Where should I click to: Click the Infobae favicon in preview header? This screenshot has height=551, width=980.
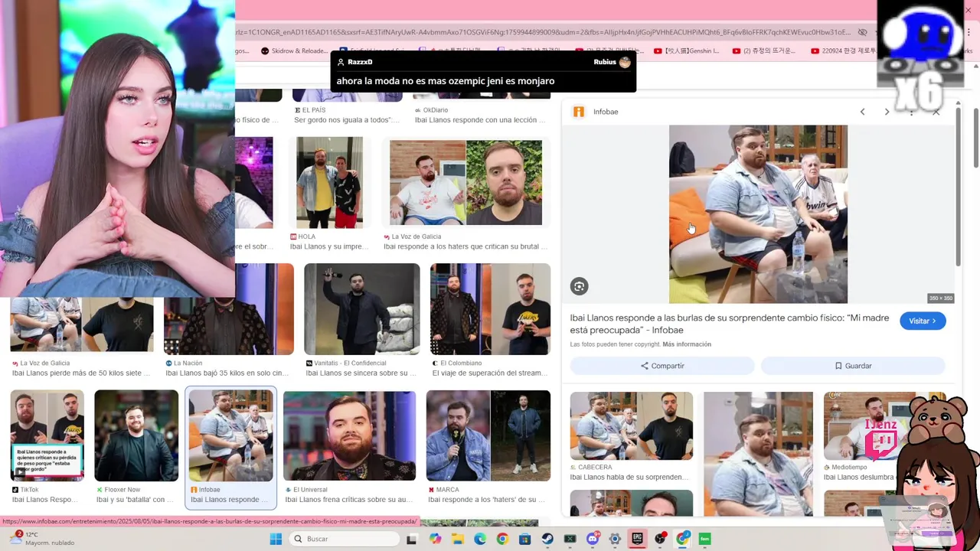coord(579,112)
